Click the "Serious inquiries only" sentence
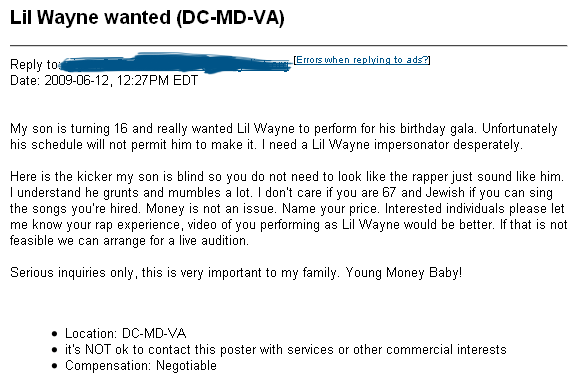This screenshot has height=386, width=579. coord(175,273)
